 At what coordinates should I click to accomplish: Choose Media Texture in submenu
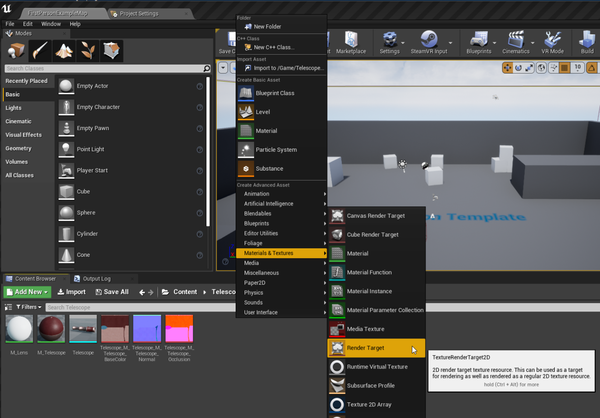click(377, 329)
